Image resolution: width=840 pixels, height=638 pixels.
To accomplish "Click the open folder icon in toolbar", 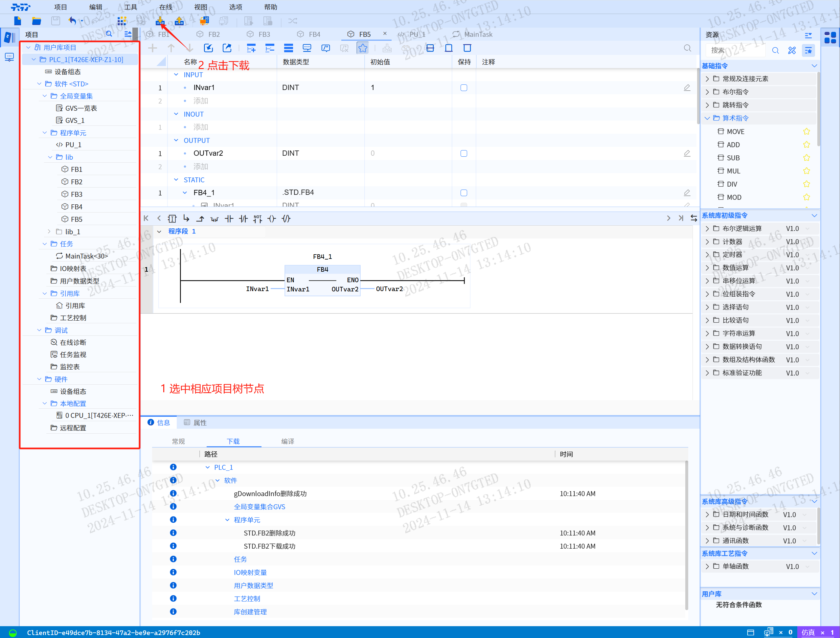I will click(x=36, y=21).
